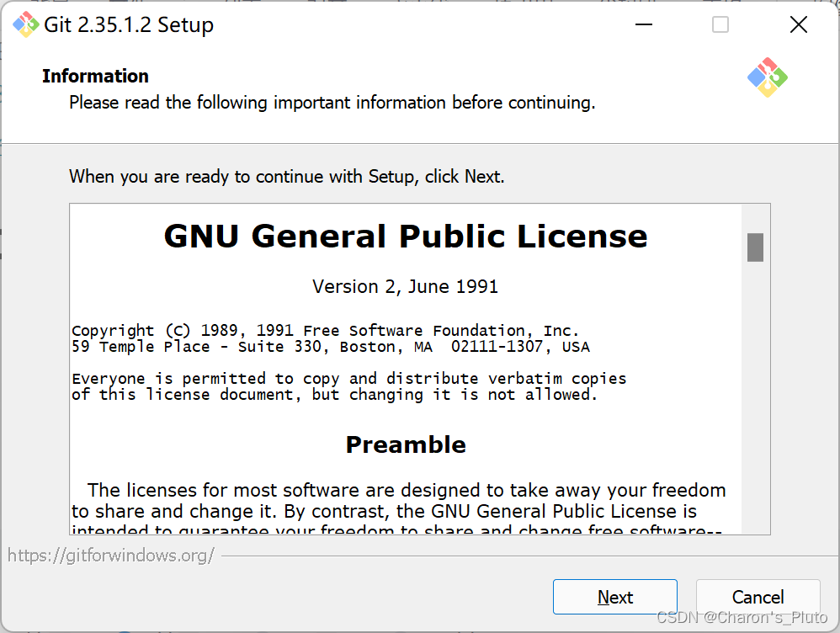This screenshot has height=633, width=840.
Task: Click the Preamble heading
Action: click(406, 445)
